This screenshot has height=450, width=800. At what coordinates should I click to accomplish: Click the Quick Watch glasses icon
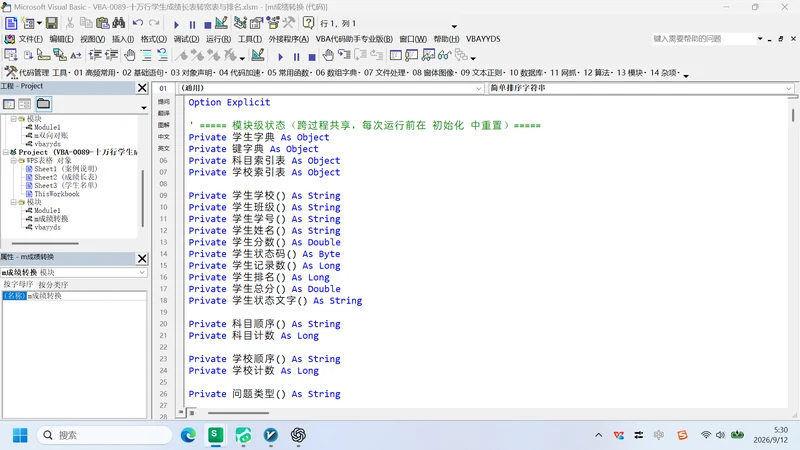[444, 55]
